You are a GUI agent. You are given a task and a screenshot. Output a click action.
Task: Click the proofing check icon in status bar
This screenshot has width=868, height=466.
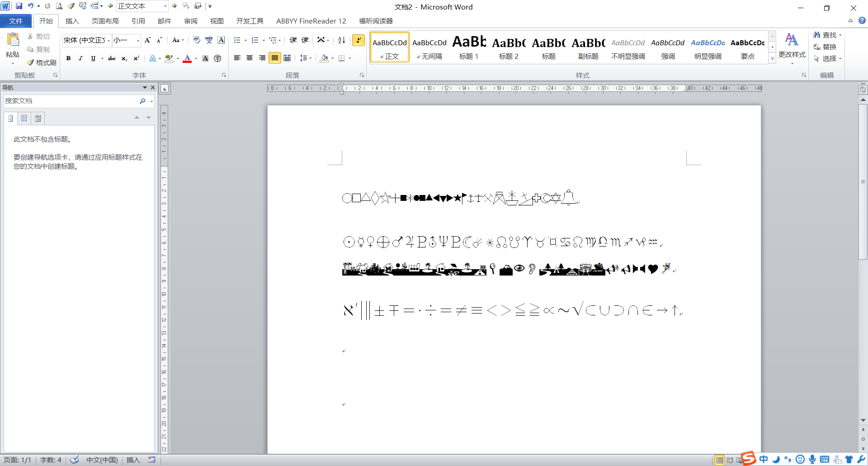(74, 460)
